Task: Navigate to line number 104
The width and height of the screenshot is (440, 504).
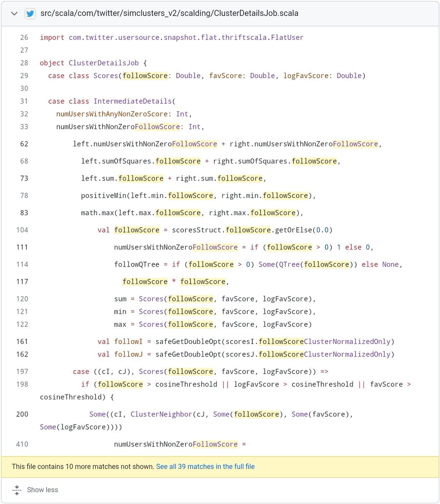Action: (x=22, y=230)
